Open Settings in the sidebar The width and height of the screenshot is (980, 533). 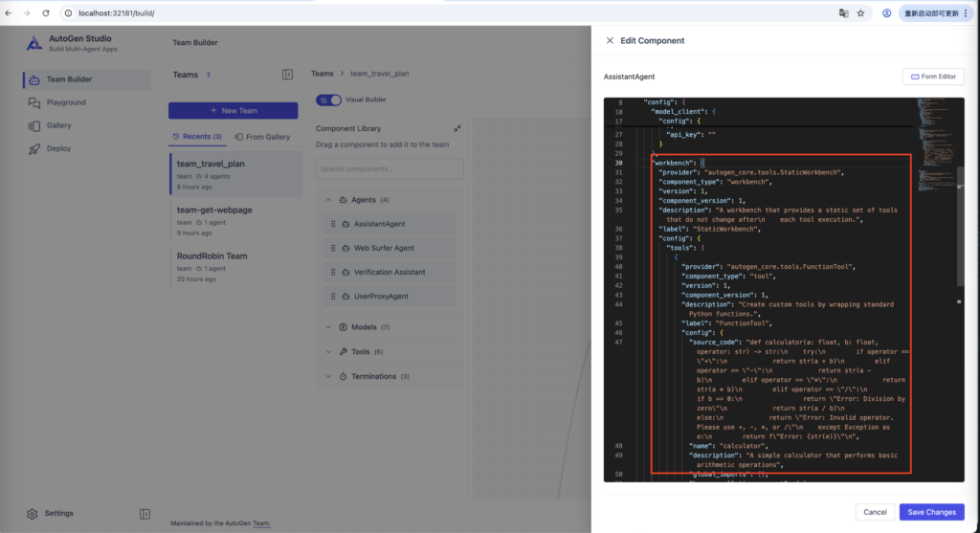pyautogui.click(x=51, y=513)
